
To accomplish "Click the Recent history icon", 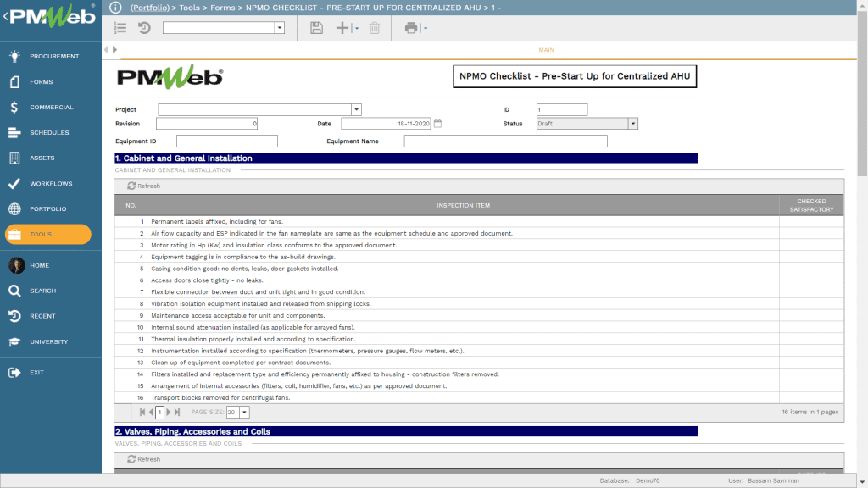I will pyautogui.click(x=14, y=316).
